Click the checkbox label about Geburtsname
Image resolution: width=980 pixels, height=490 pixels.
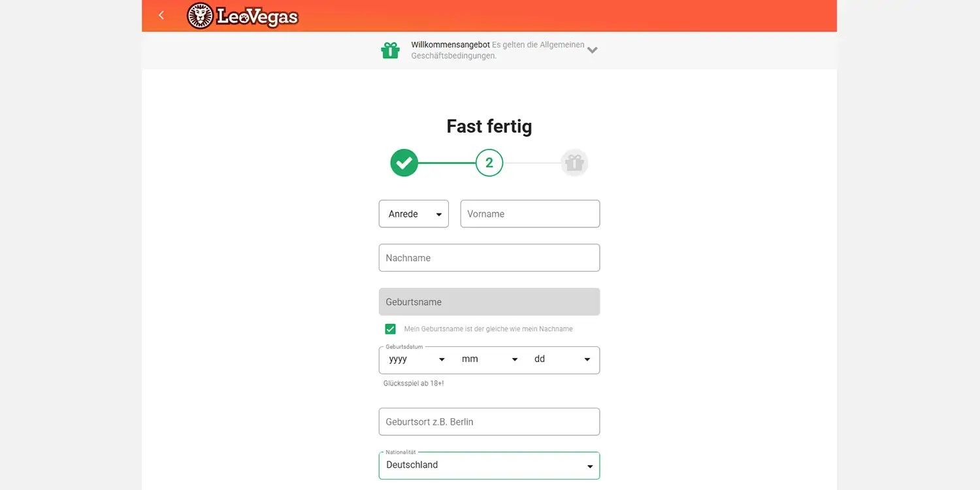pos(488,329)
